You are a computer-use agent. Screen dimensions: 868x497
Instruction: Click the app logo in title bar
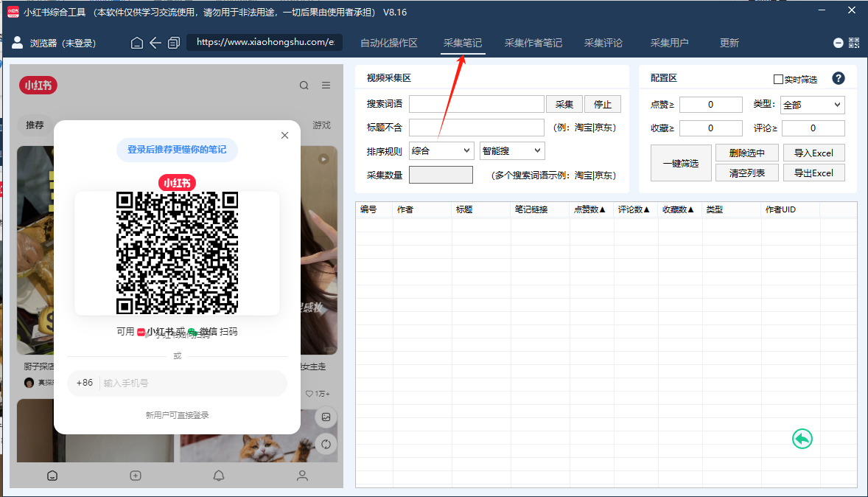point(13,13)
